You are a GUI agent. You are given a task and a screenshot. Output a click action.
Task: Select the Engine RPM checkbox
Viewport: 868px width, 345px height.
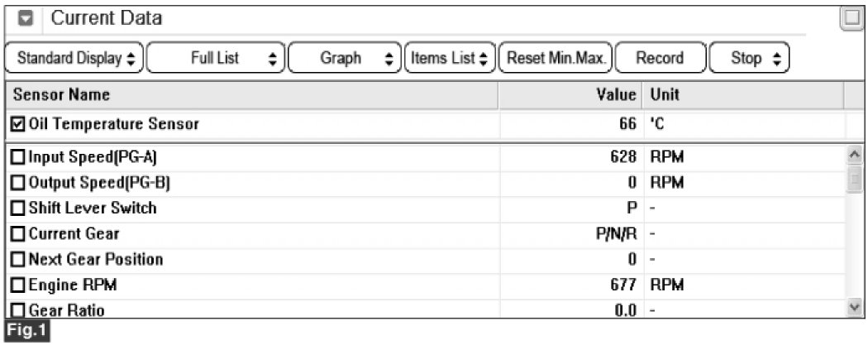tap(17, 285)
